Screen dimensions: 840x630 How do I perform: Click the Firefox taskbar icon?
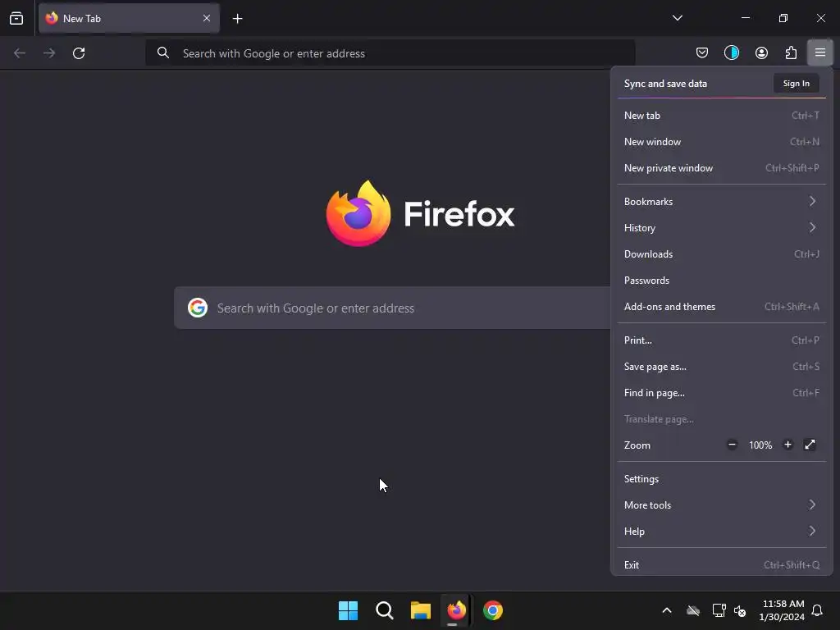tap(456, 610)
